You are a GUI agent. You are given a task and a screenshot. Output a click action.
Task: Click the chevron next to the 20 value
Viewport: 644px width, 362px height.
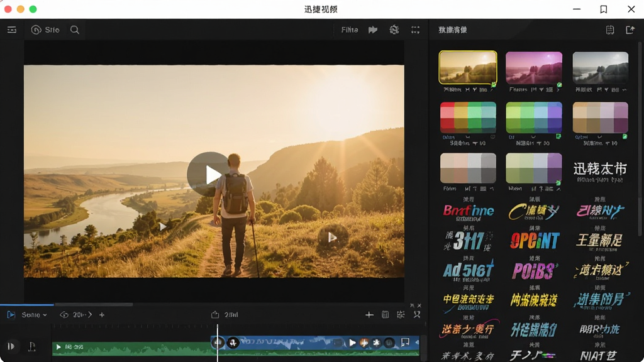(90, 315)
